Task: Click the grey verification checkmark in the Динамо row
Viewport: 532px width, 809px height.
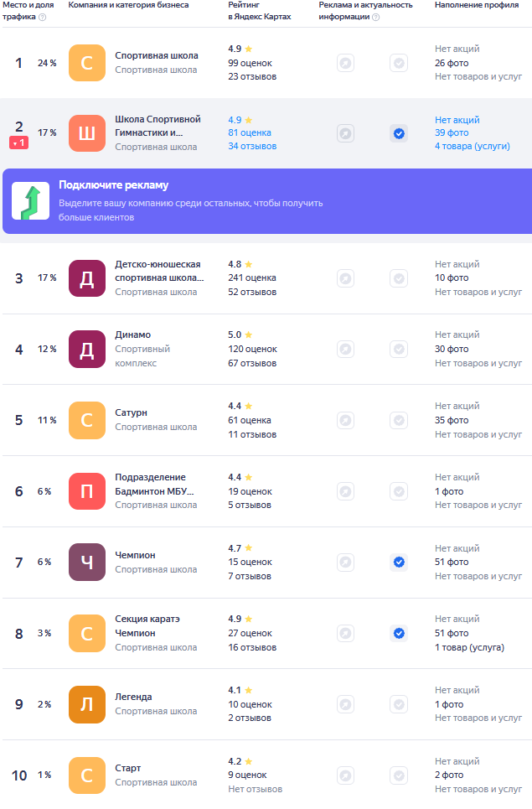Action: click(x=399, y=350)
